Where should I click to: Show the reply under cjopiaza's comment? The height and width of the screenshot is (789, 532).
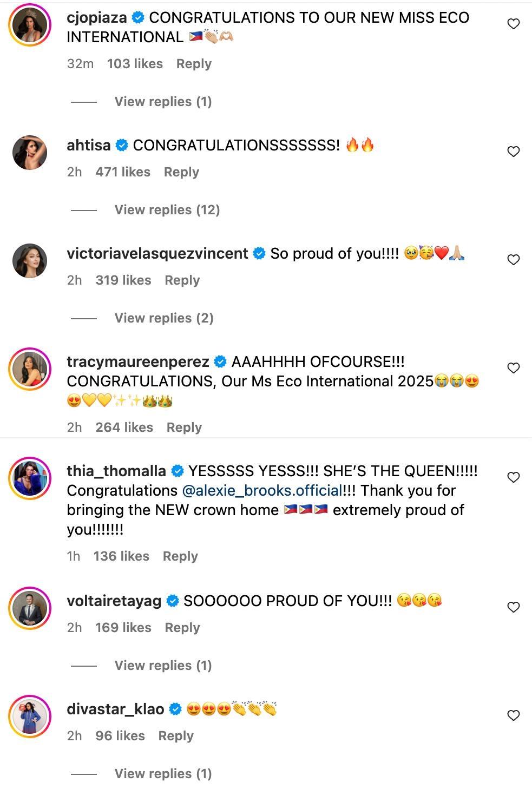coord(162,102)
